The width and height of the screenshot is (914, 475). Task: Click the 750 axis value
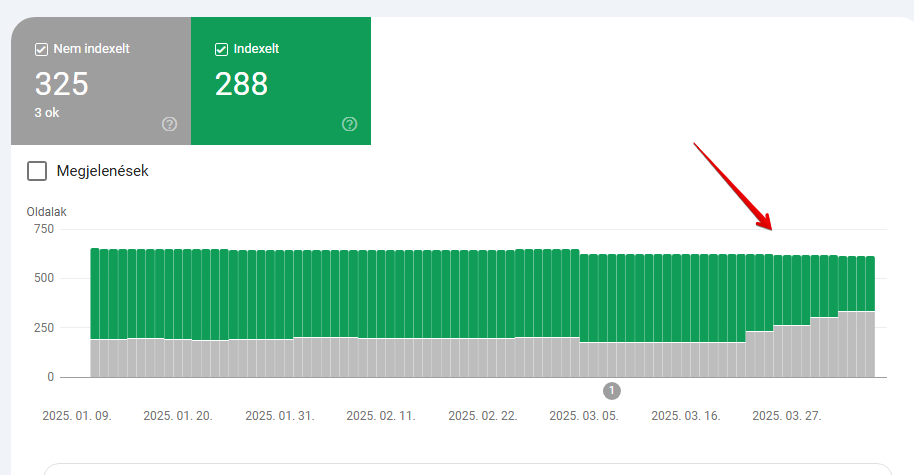point(44,229)
